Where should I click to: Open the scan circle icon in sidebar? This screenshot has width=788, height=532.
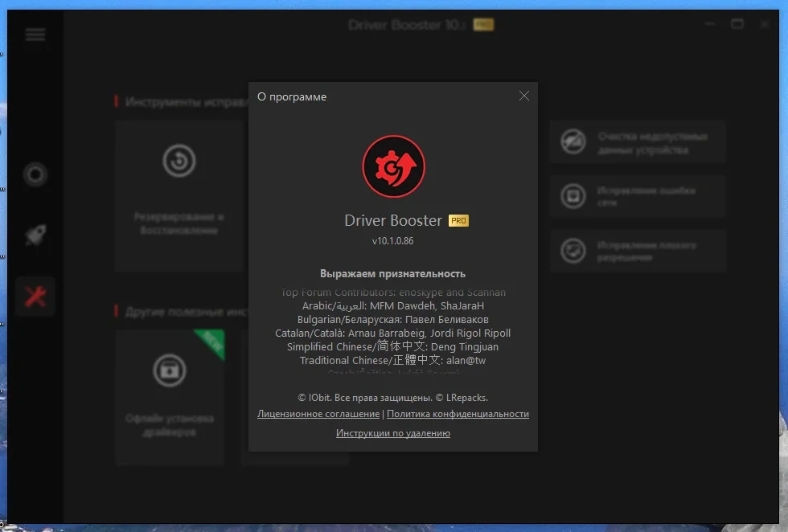(35, 175)
